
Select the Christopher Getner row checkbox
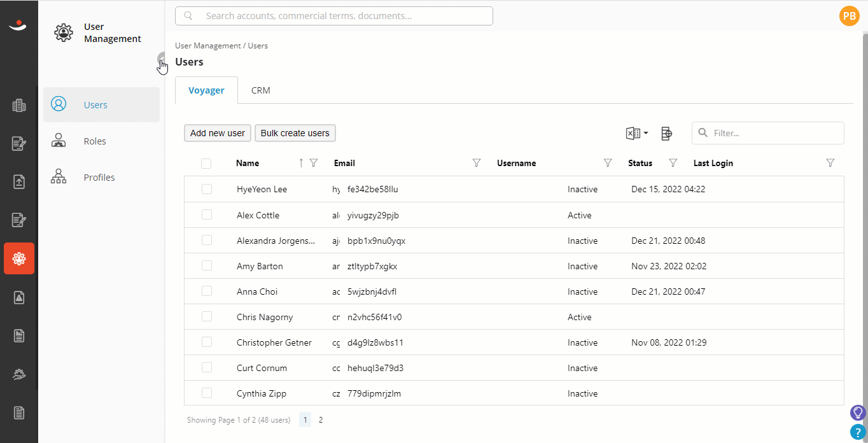point(207,342)
